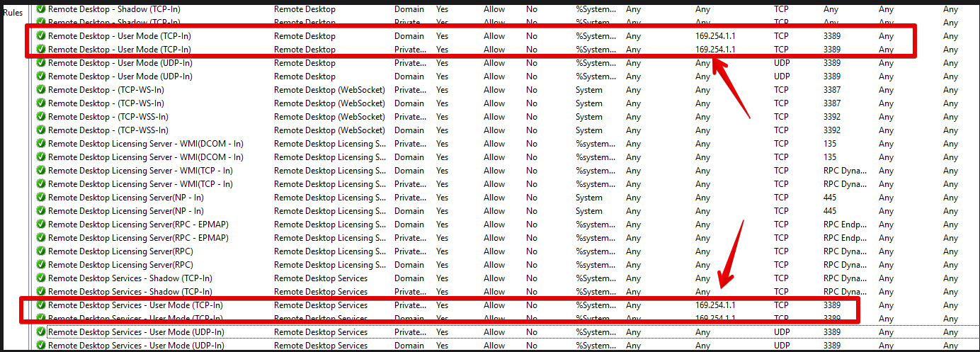Select Domain Remote Desktop Services - User Mode (UDP-In) name
This screenshot has height=352, width=980.
(136, 346)
